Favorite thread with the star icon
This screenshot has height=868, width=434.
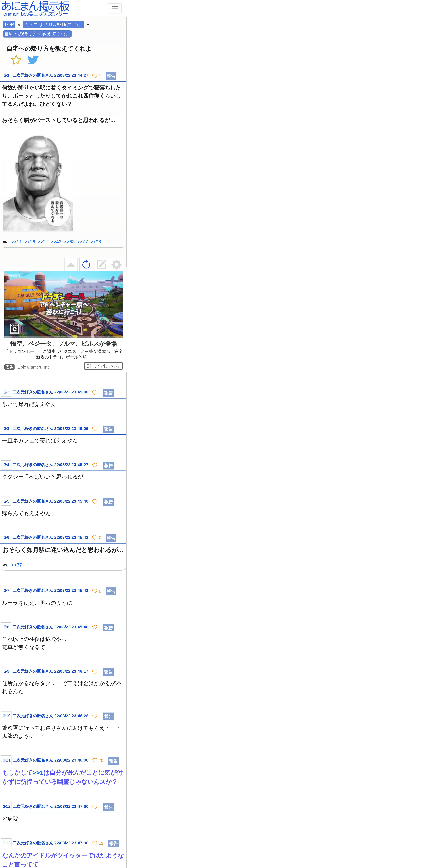[x=16, y=60]
